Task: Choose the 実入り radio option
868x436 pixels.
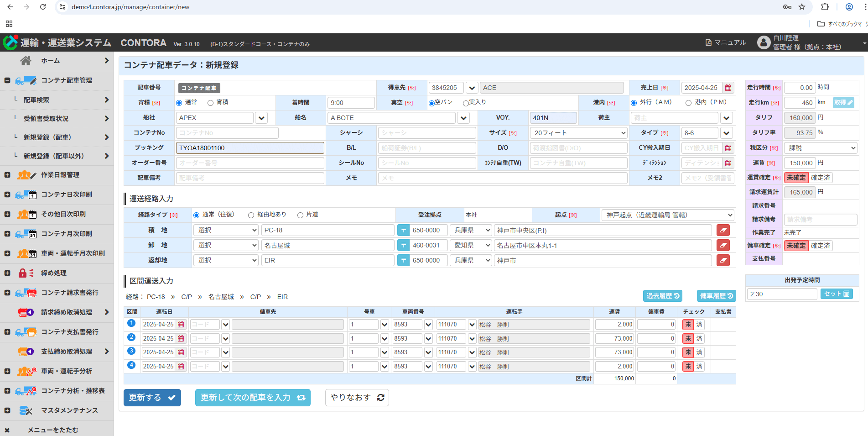Action: (x=466, y=103)
